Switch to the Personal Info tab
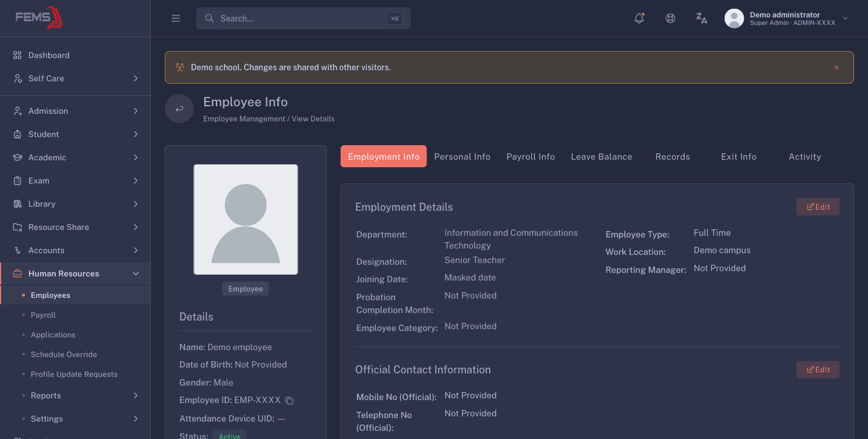 tap(462, 157)
